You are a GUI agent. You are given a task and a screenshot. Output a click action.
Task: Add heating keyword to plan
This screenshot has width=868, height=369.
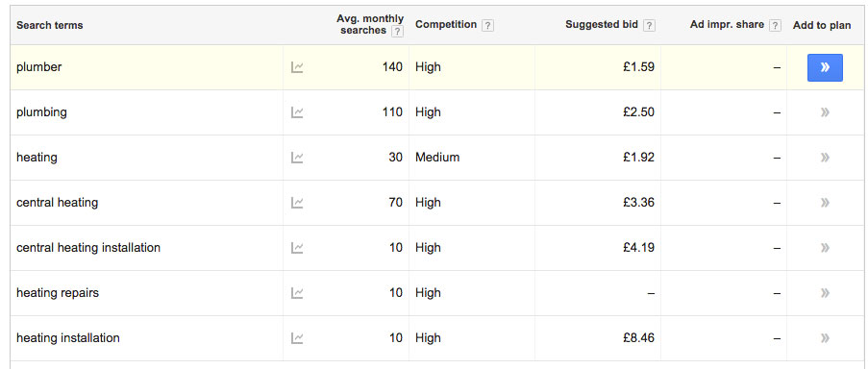(825, 158)
